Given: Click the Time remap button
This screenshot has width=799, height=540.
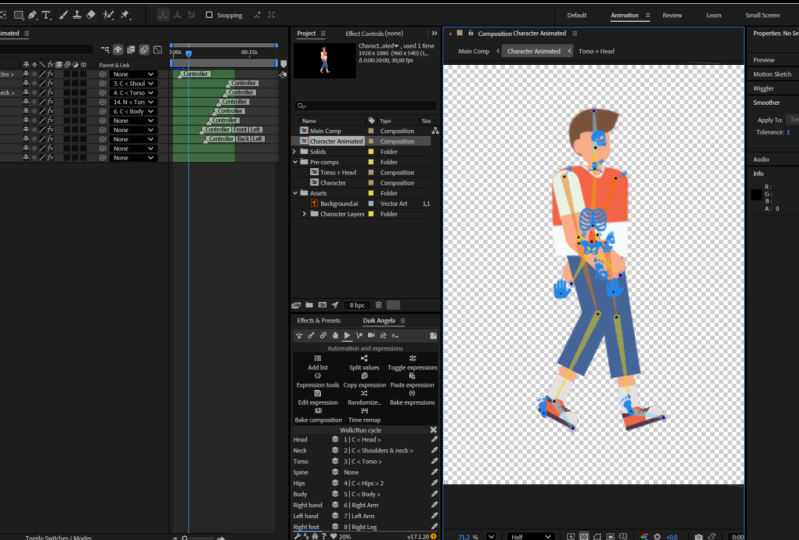Looking at the screenshot, I should coord(364,416).
